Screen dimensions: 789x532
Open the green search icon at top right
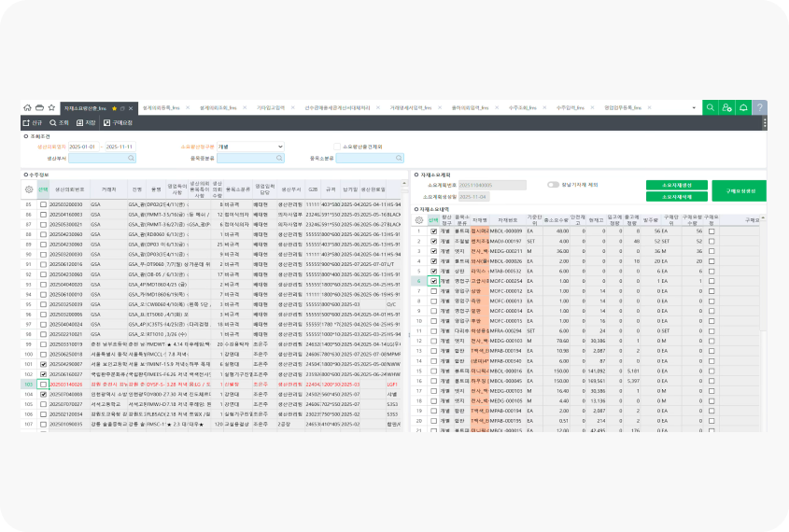coord(711,108)
